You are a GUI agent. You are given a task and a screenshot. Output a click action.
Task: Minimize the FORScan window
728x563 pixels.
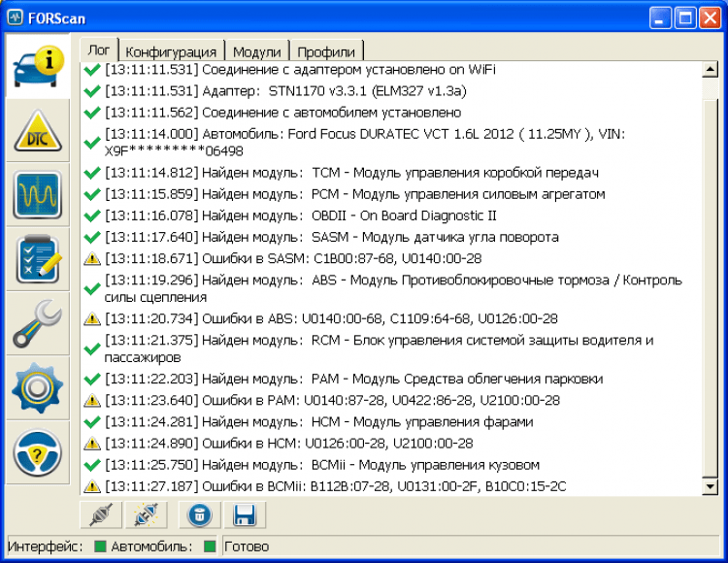coord(660,18)
